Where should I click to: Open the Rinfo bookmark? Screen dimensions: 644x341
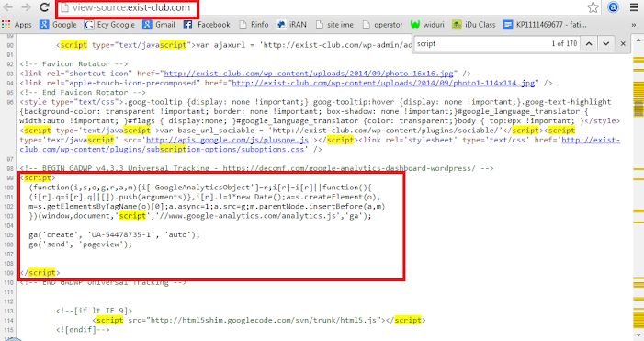point(254,25)
